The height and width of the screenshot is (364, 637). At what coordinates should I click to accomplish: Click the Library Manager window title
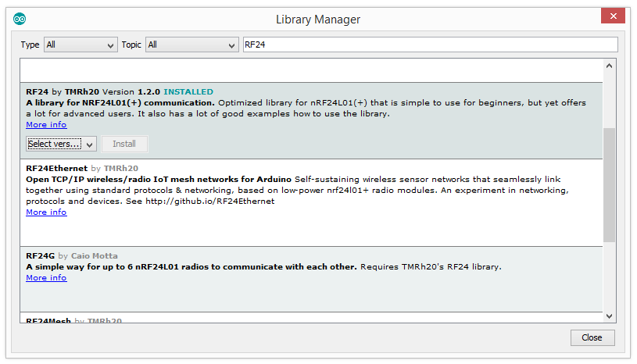click(318, 20)
